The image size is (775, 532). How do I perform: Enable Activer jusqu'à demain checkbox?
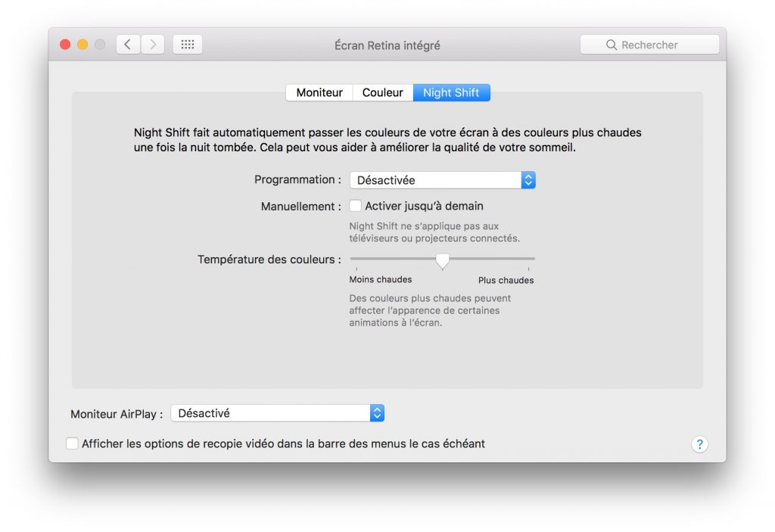(x=356, y=206)
